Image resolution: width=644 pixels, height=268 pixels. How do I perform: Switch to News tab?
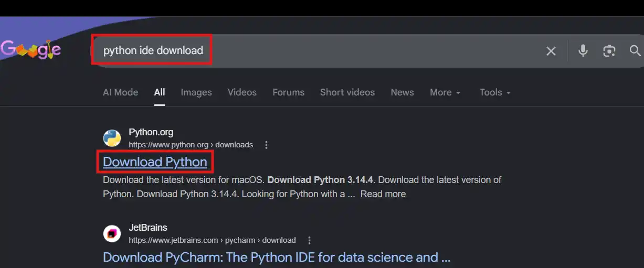(402, 92)
